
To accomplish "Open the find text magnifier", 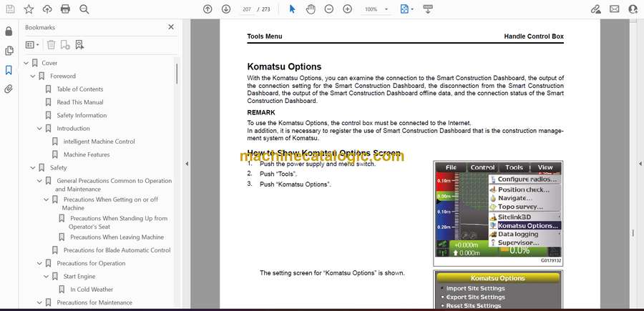I will pos(84,9).
